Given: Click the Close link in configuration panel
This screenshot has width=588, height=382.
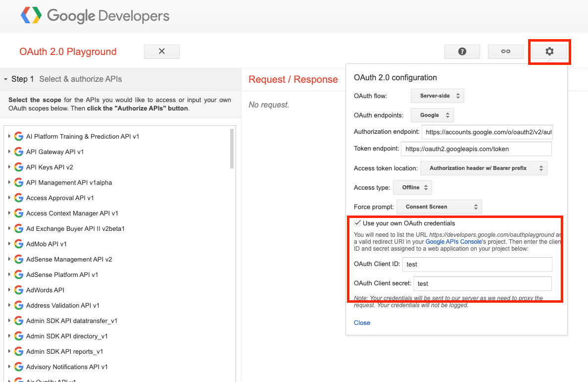Looking at the screenshot, I should click(x=362, y=323).
